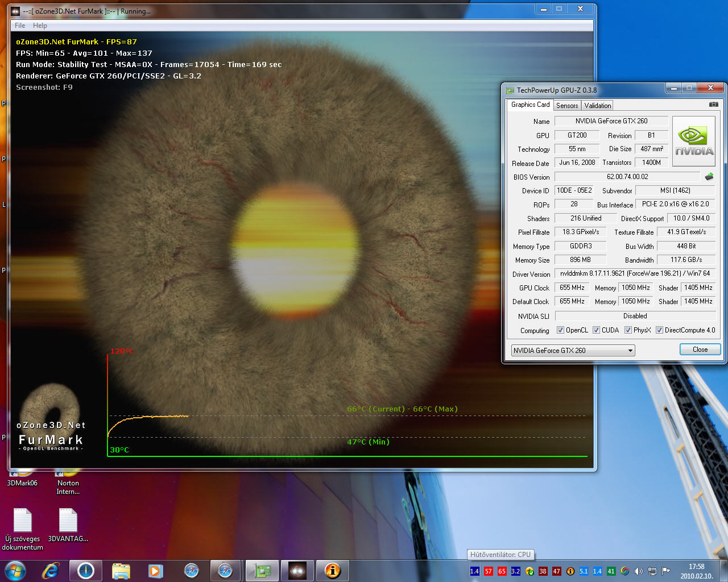Open the NVIDIA GeForce GTX 260 dropdown
The height and width of the screenshot is (582, 728).
573,351
